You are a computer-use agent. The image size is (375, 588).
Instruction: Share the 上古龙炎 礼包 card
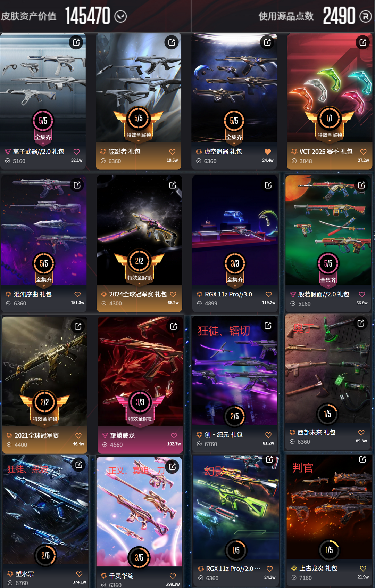[362, 459]
